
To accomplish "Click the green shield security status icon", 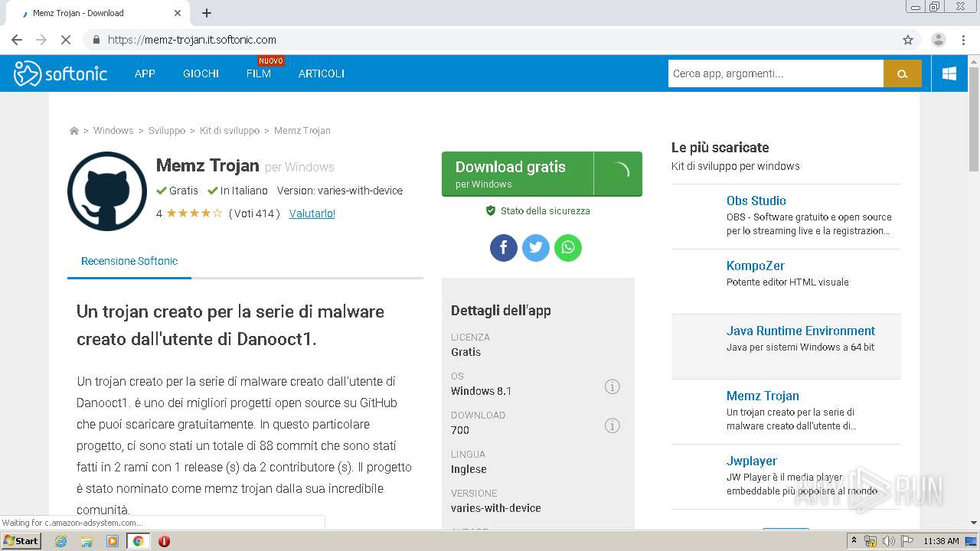I will [x=491, y=210].
